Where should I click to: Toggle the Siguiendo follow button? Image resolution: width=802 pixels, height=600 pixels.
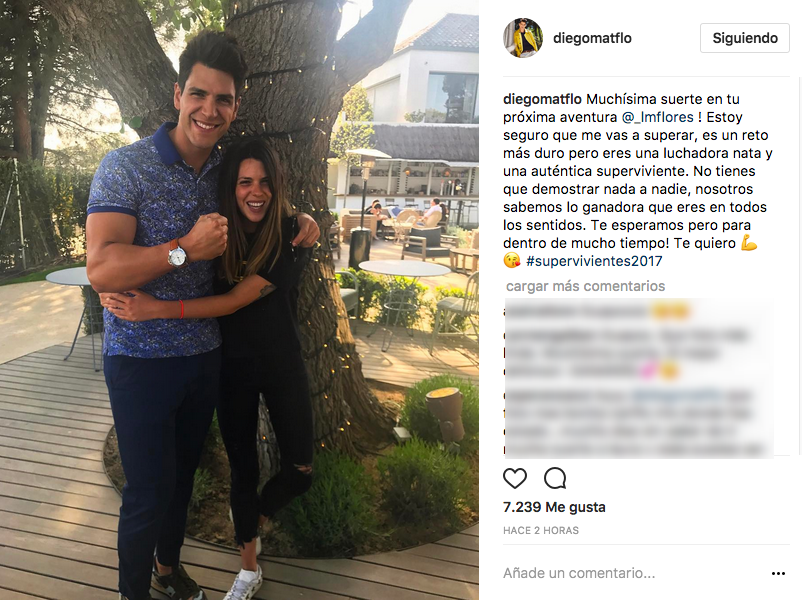pyautogui.click(x=745, y=38)
